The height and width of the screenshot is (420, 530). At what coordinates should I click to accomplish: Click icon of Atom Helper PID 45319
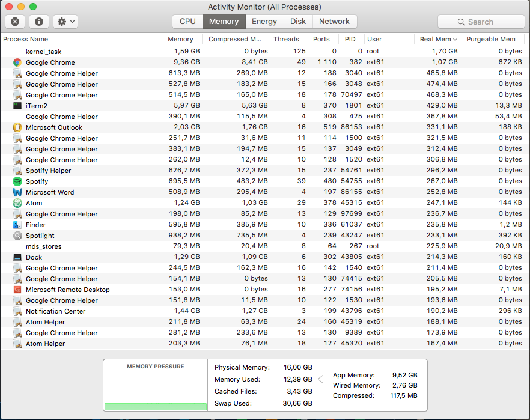point(17,322)
